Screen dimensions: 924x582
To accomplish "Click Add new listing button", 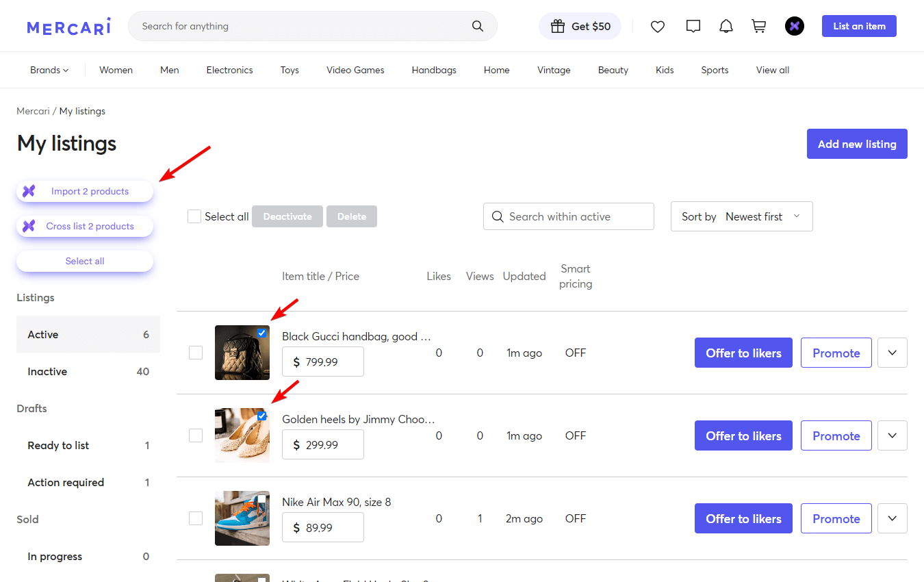I will pos(857,144).
